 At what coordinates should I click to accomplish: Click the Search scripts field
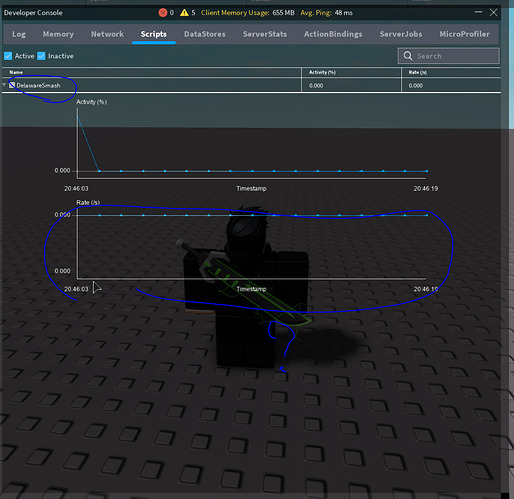pyautogui.click(x=449, y=56)
